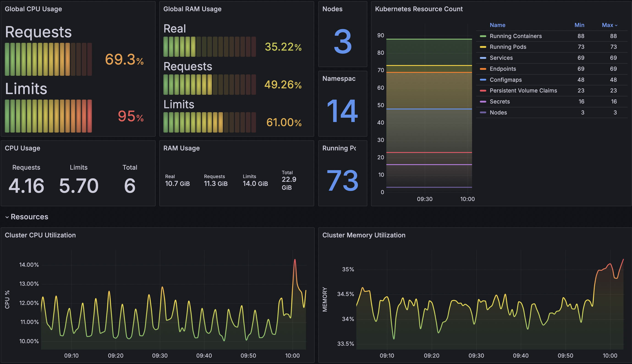This screenshot has height=364, width=632.
Task: Open the Kubernetes Resource Count panel title menu
Action: pyautogui.click(x=419, y=9)
